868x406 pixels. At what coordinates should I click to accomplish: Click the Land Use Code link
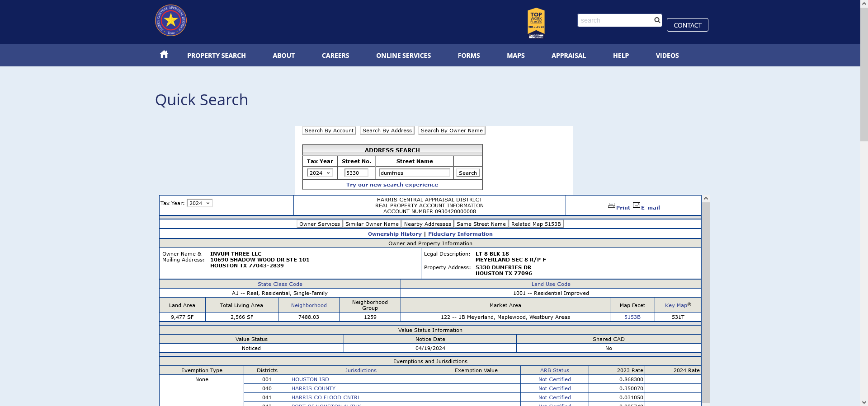click(x=551, y=284)
